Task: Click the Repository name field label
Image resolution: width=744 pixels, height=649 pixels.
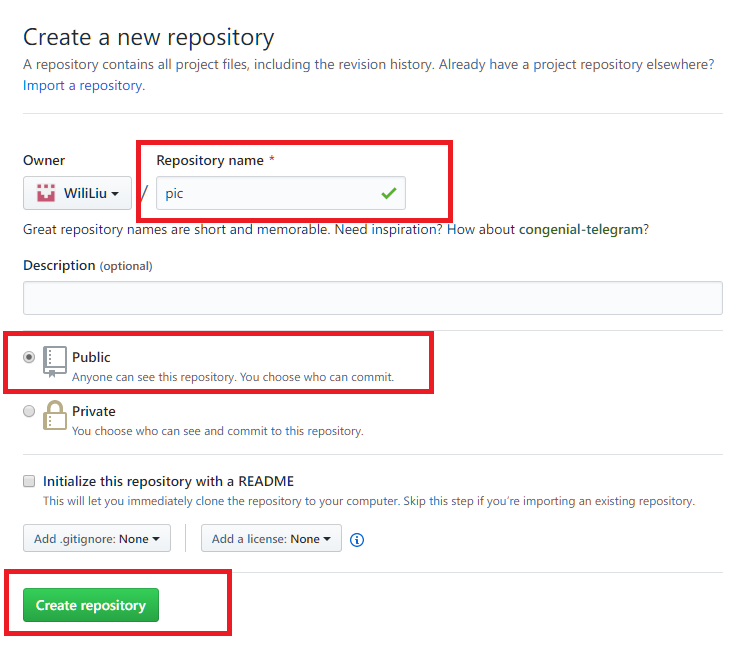Action: tap(210, 160)
